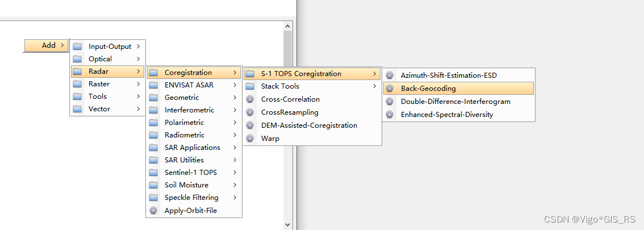Image resolution: width=644 pixels, height=230 pixels.
Task: Open the Interferometric submenu
Action: tap(194, 110)
